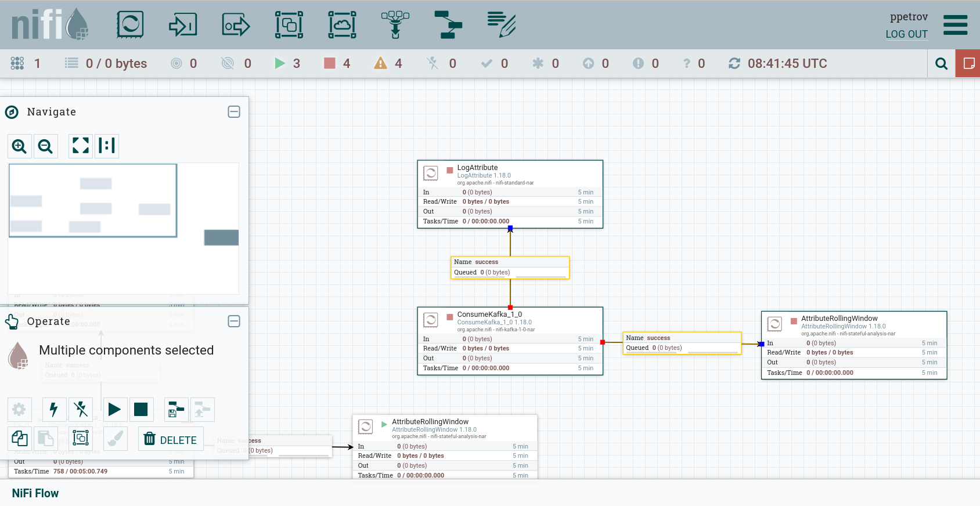
Task: Select the Label toolbar icon
Action: 502,25
